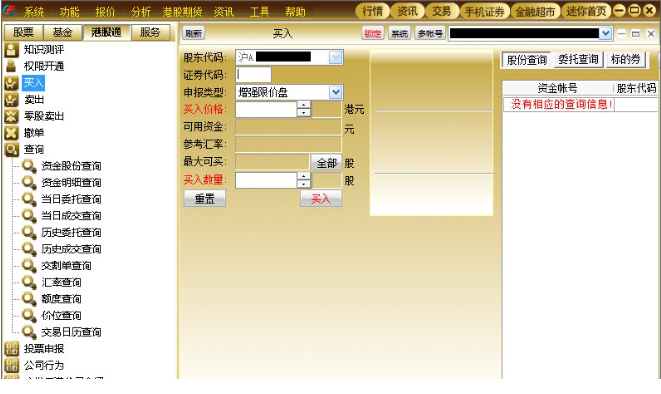Click the red 锁定 lock button
The image size is (661, 394).
click(x=373, y=33)
